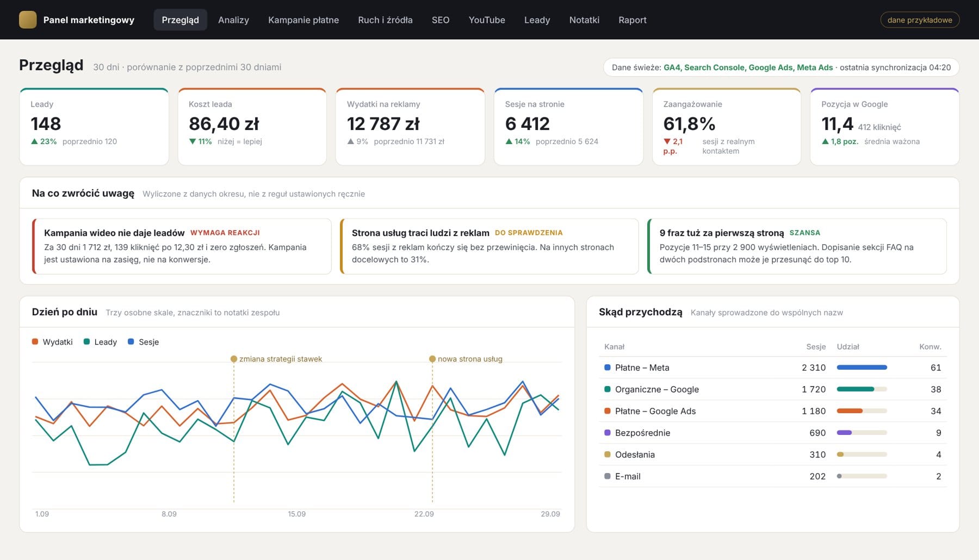Image resolution: width=979 pixels, height=560 pixels.
Task: Select the Bezpośrednie channel row
Action: 772,433
